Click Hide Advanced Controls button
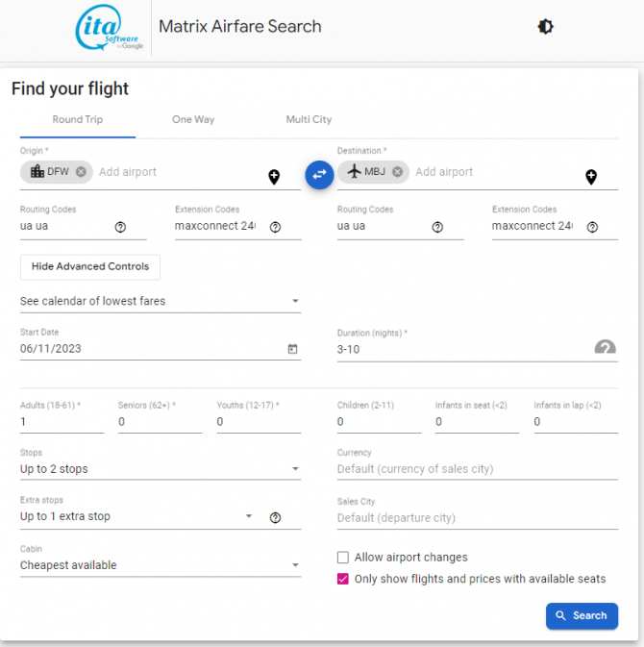This screenshot has height=647, width=644. (x=90, y=267)
